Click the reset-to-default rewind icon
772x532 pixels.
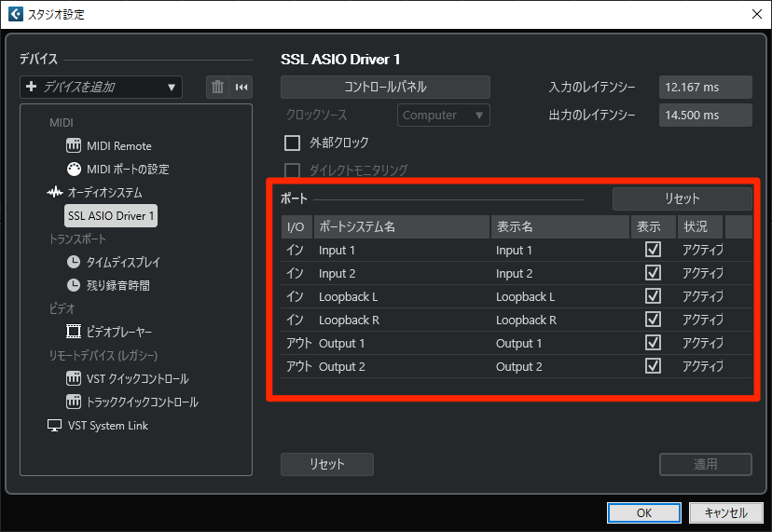(x=241, y=87)
